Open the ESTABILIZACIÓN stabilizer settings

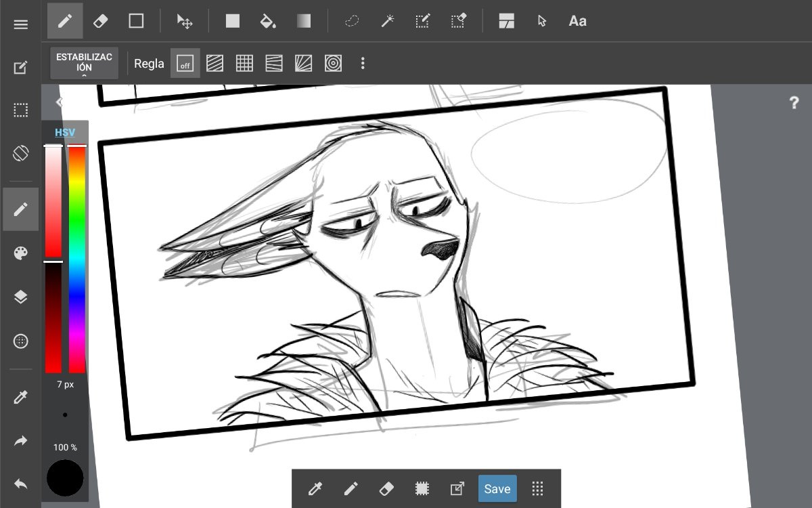coord(84,63)
